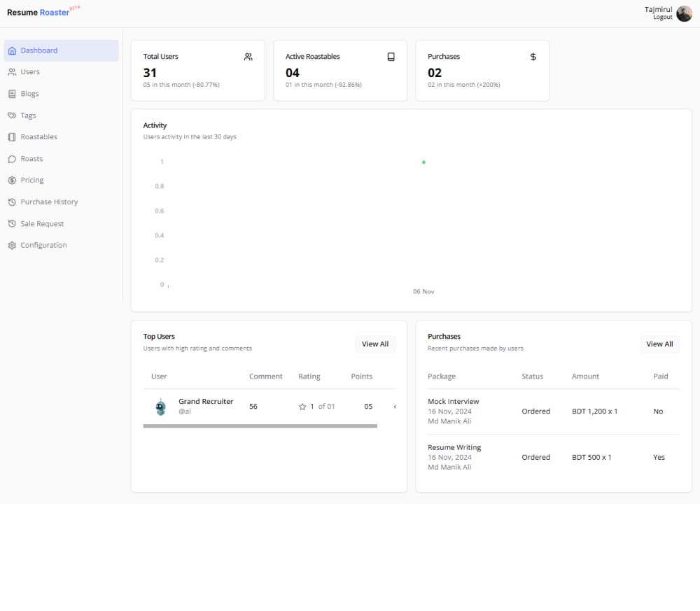Click the Users icon in sidebar
This screenshot has width=700, height=611.
[12, 72]
